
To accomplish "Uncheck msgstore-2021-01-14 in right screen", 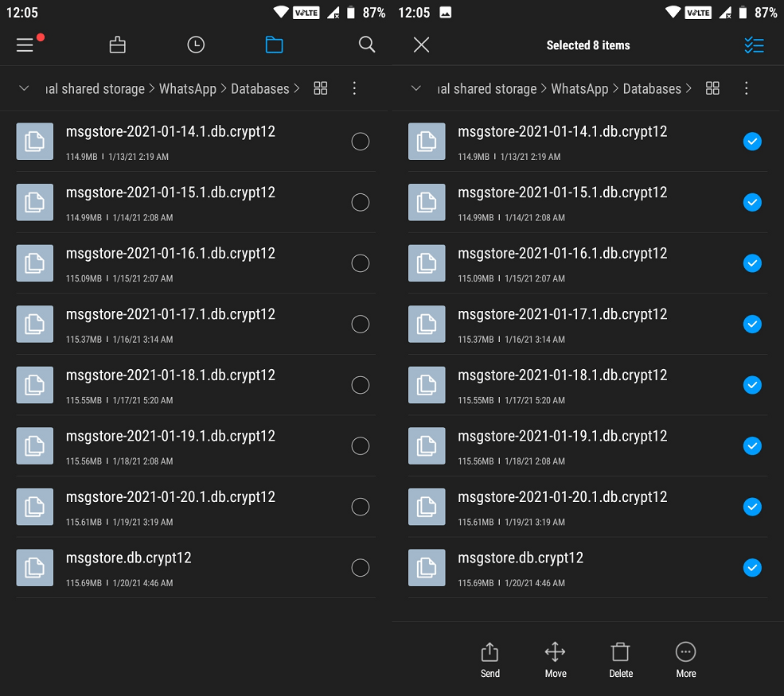I will click(x=752, y=142).
